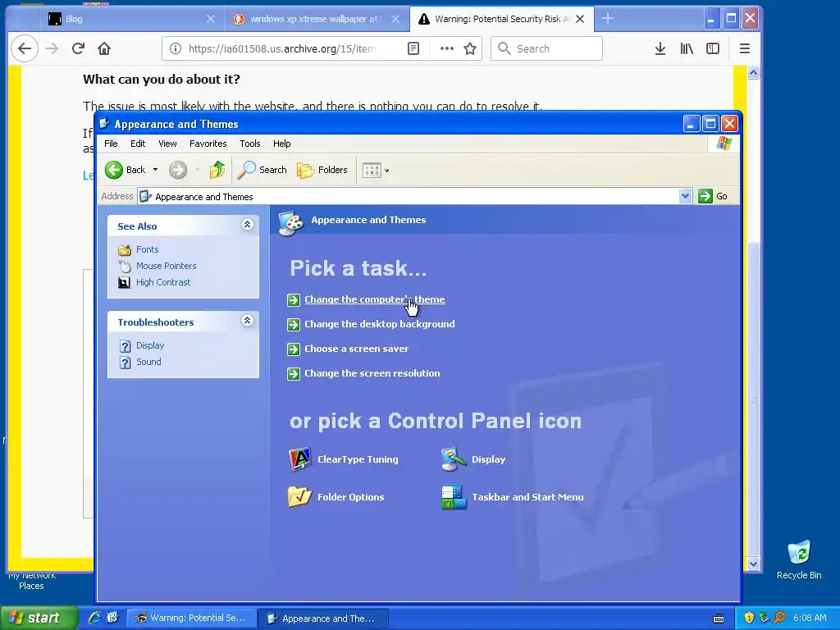Open Search in the Explorer toolbar
840x630 pixels.
click(x=262, y=171)
